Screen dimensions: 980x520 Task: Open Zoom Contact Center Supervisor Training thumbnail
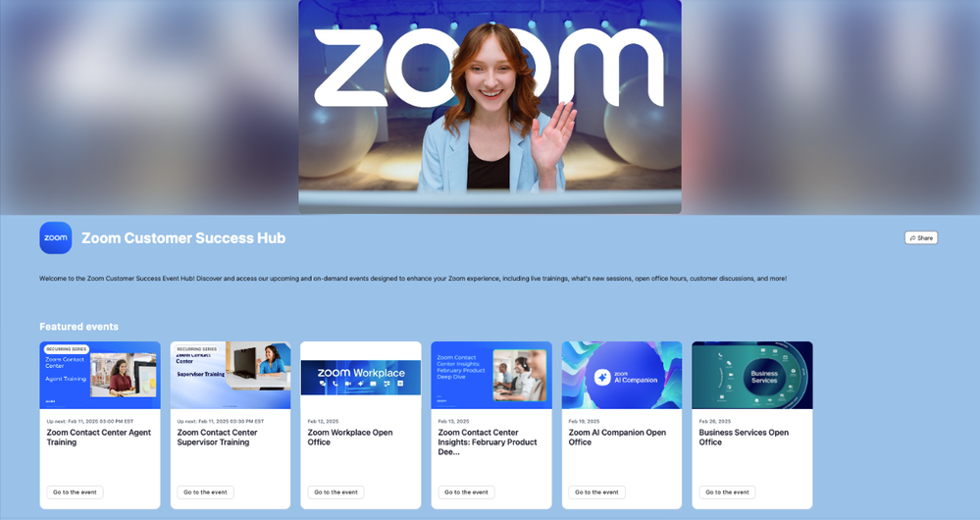(231, 375)
